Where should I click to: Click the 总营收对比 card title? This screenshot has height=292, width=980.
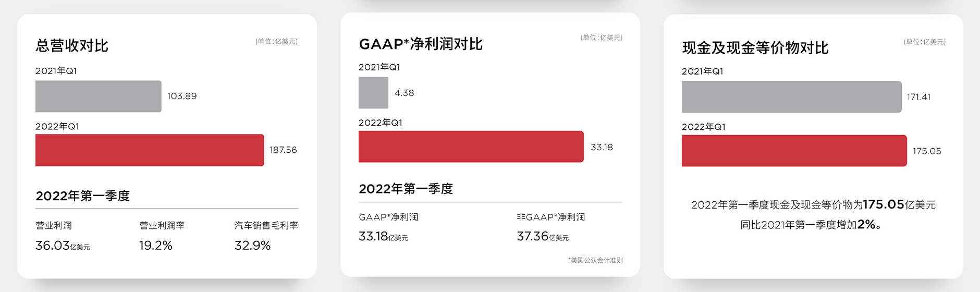(72, 46)
